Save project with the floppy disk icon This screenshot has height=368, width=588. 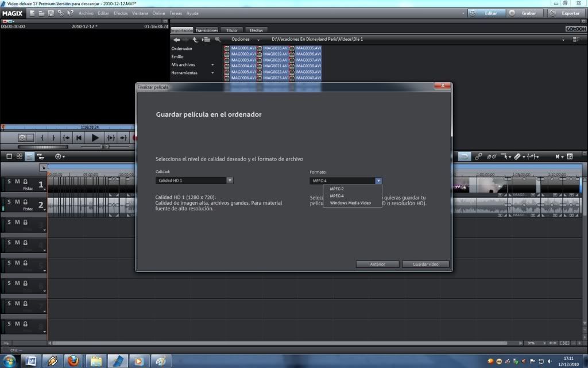point(51,13)
